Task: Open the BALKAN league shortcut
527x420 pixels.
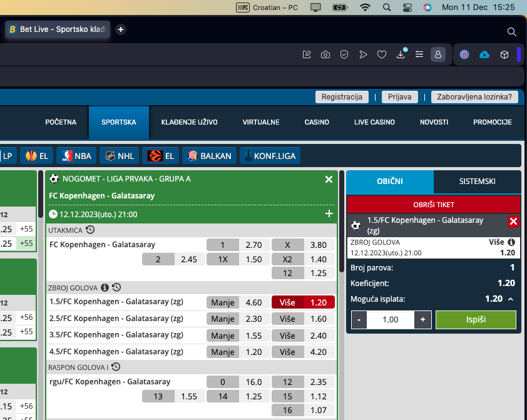Action: (x=210, y=156)
